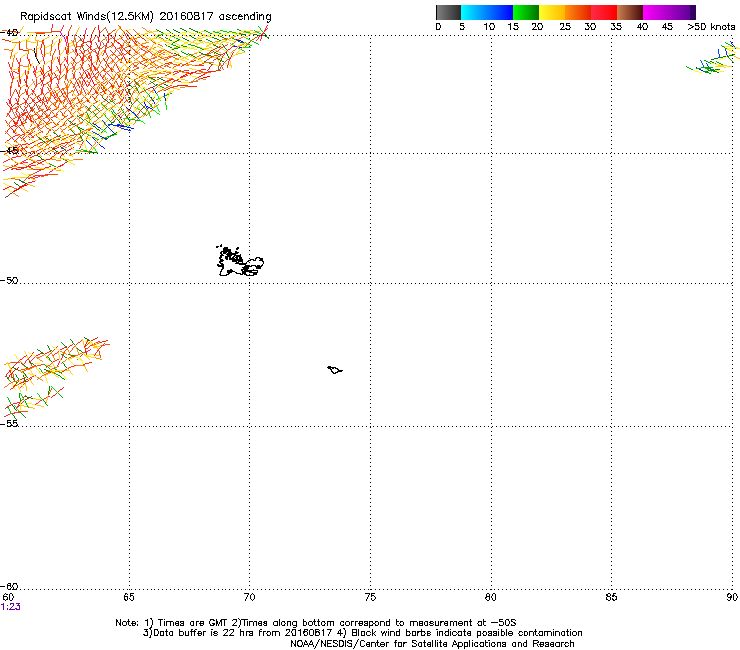
Task: Click the longitude label '70'
Action: (249, 597)
